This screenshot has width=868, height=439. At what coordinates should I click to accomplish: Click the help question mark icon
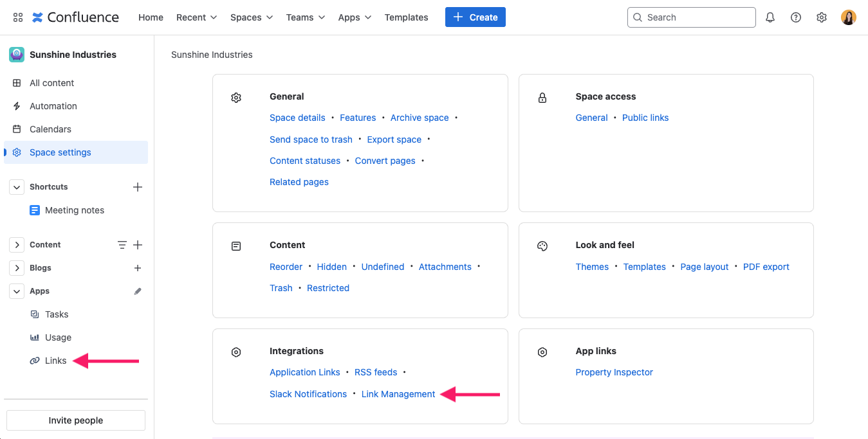(795, 17)
